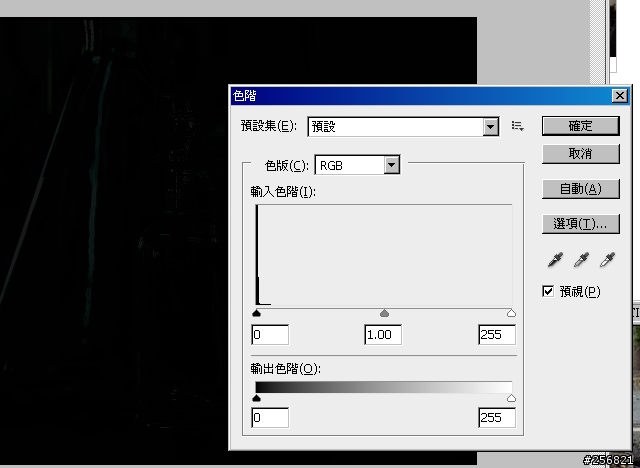Click the output gradient bar
The height and width of the screenshot is (468, 640).
384,387
